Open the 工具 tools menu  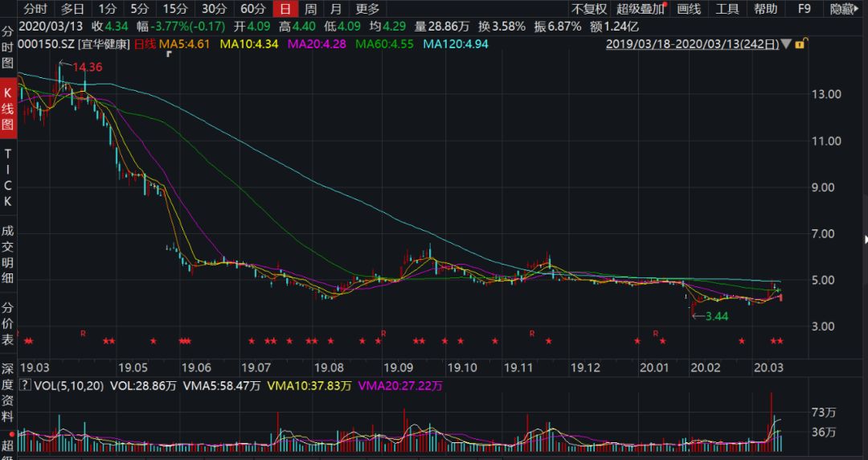[x=727, y=10]
